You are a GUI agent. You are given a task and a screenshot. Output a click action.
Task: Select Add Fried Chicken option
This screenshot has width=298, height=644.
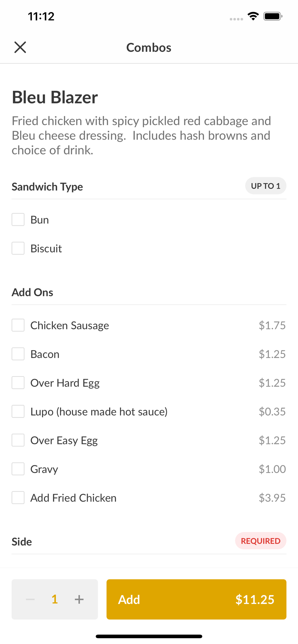point(18,497)
